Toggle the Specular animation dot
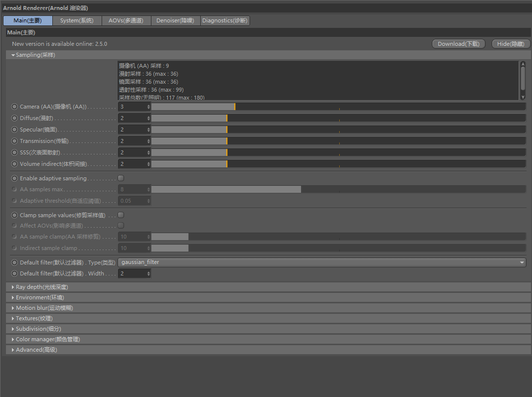 (14, 130)
